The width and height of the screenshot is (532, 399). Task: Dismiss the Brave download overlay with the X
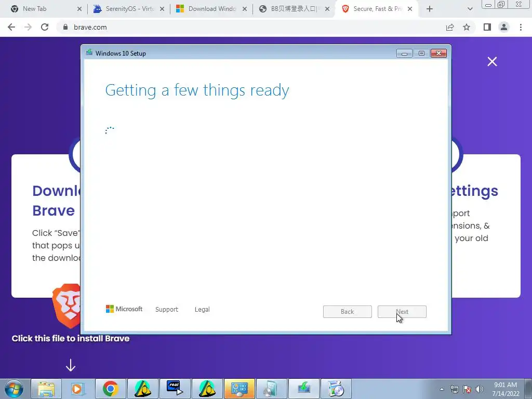[x=492, y=61]
